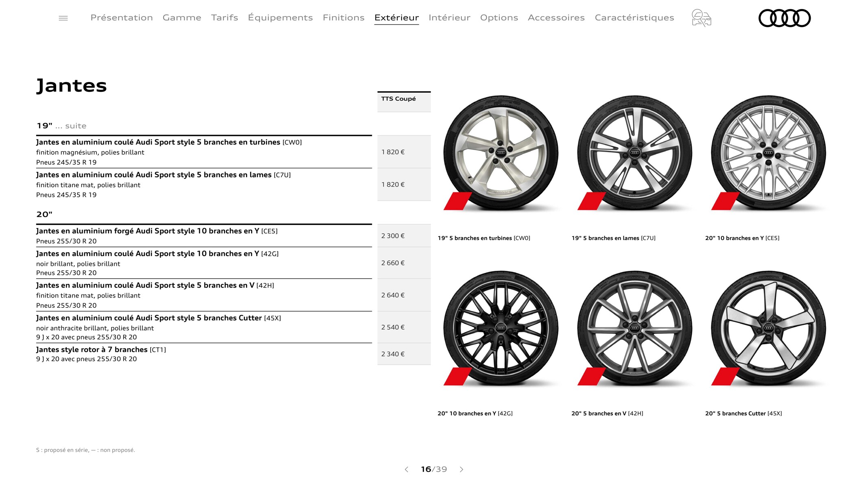
Task: Click caption 19" 5 branches en lames [C7U]
Action: pyautogui.click(x=613, y=238)
